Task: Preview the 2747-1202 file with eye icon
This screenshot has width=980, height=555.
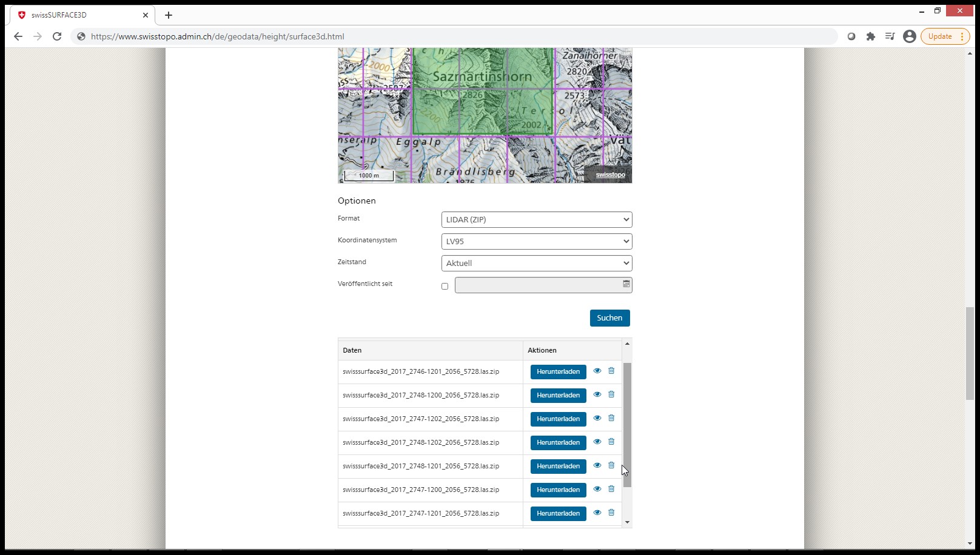Action: (597, 418)
